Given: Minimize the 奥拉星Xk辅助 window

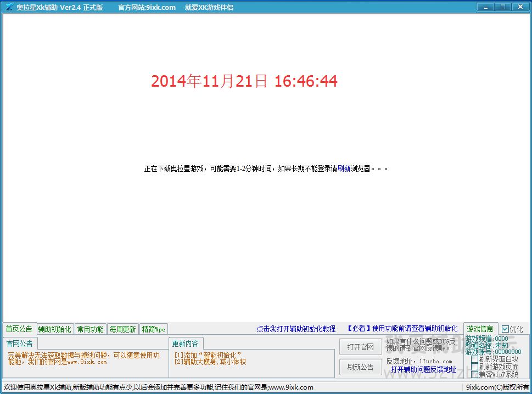Looking at the screenshot, I should [486, 7].
